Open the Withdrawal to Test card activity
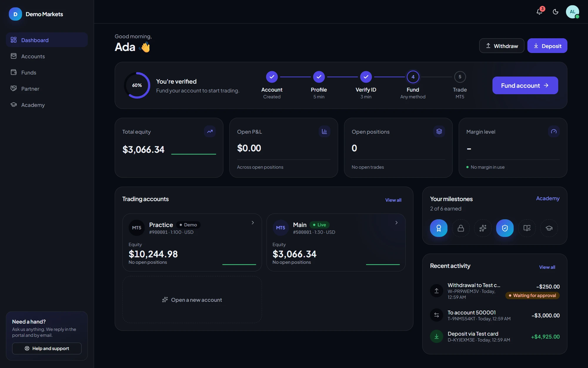This screenshot has width=588, height=368. [495, 291]
